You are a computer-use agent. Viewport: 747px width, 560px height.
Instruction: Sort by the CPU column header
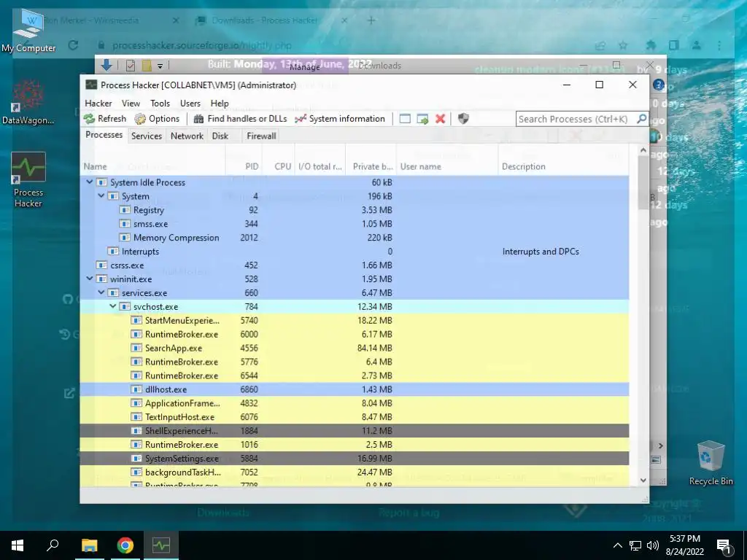278,167
